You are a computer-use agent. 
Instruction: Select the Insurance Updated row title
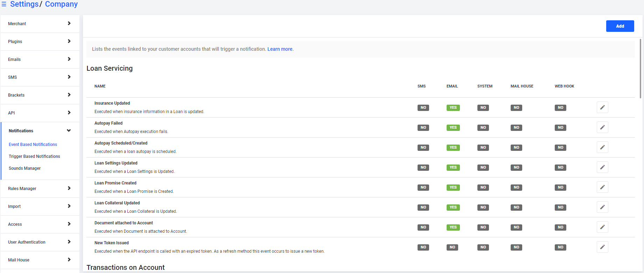click(x=112, y=103)
